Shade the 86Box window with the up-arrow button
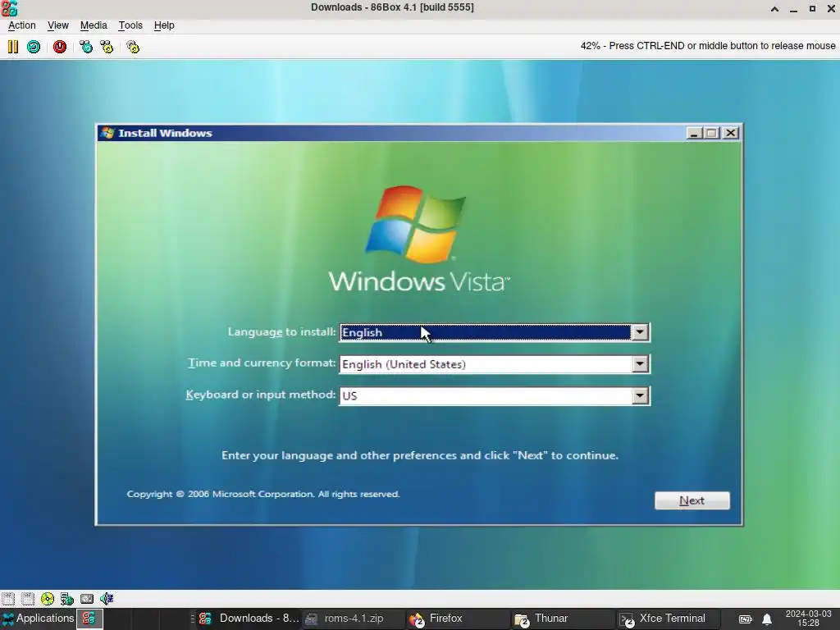This screenshot has width=840, height=630. [774, 8]
